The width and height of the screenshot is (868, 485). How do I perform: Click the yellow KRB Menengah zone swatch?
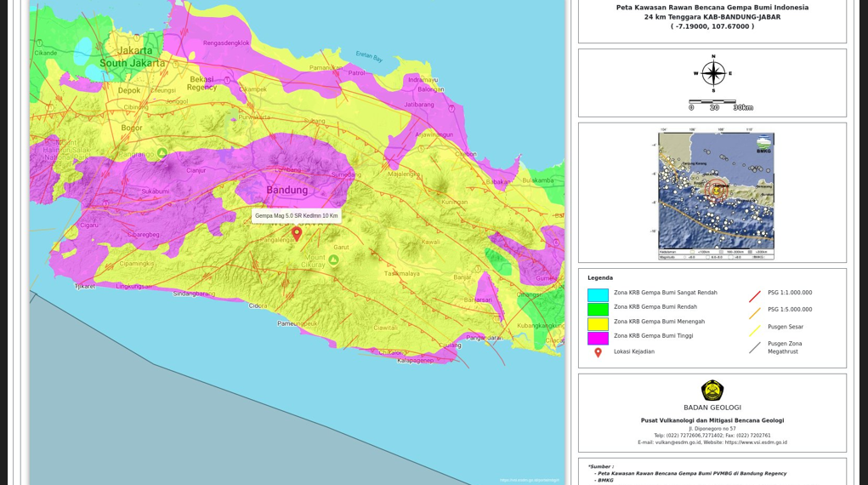click(x=598, y=323)
